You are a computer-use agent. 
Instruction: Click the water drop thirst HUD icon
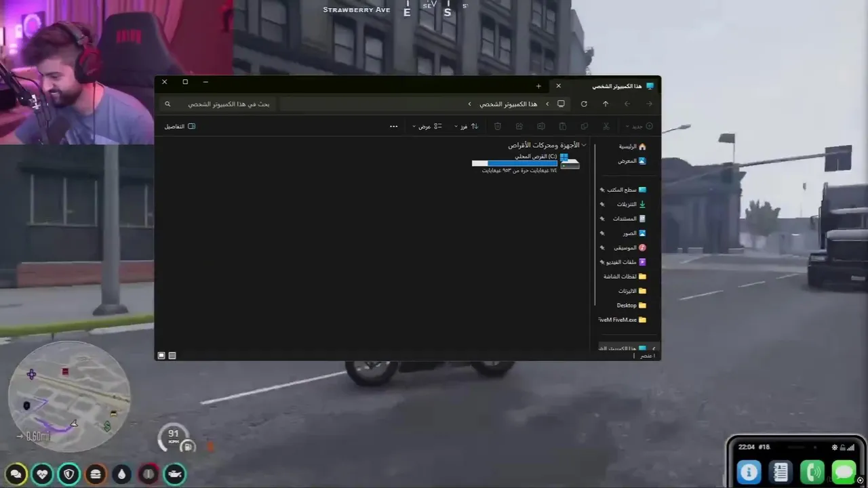point(122,474)
